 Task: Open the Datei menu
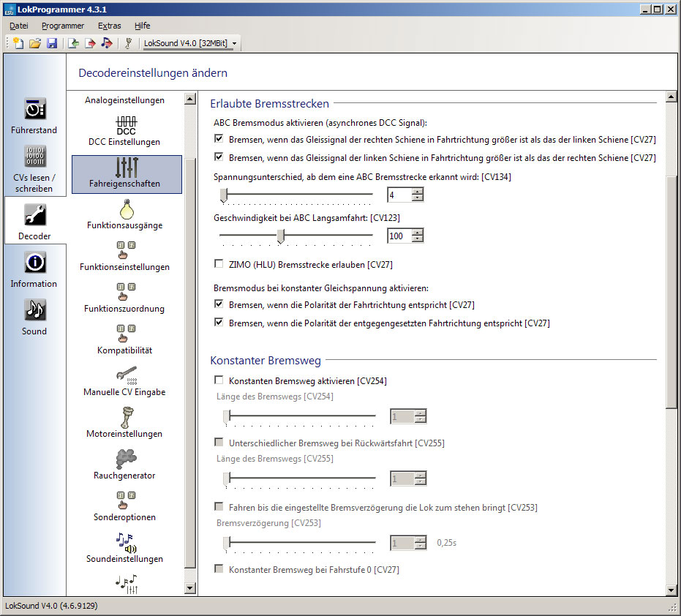(x=19, y=26)
